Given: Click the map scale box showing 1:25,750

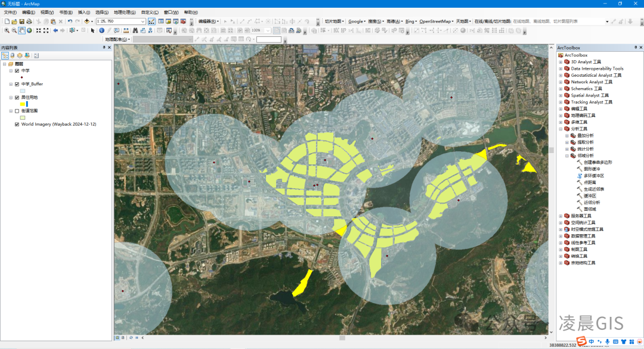Looking at the screenshot, I should tap(119, 22).
